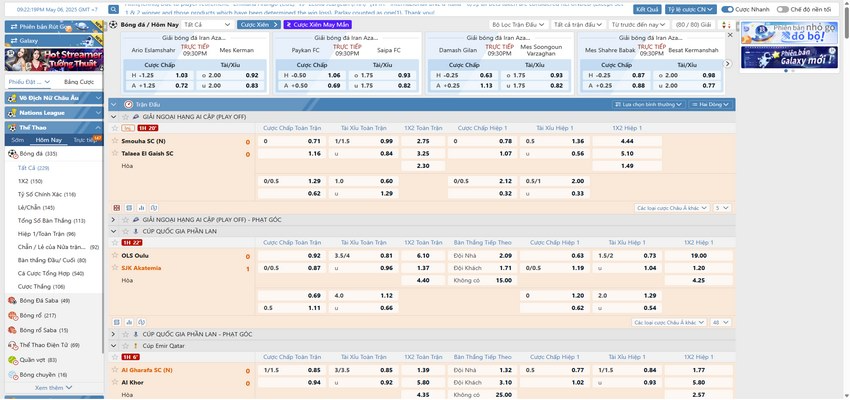This screenshot has height=400, width=850.
Task: Collapse the Thể Thao sidebar section
Action: [54, 127]
